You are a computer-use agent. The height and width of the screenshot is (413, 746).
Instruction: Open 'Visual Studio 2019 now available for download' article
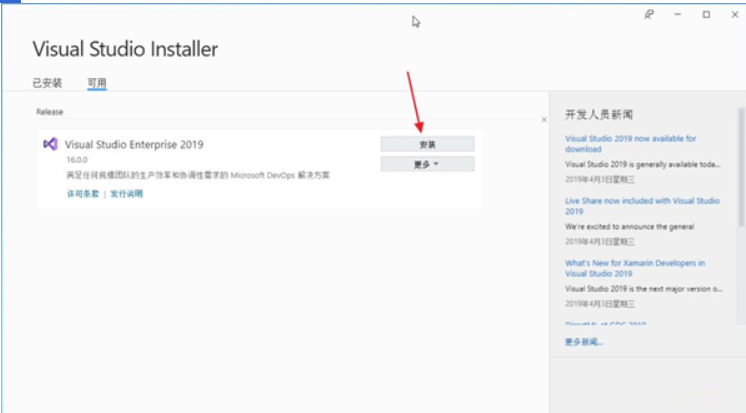(630, 144)
